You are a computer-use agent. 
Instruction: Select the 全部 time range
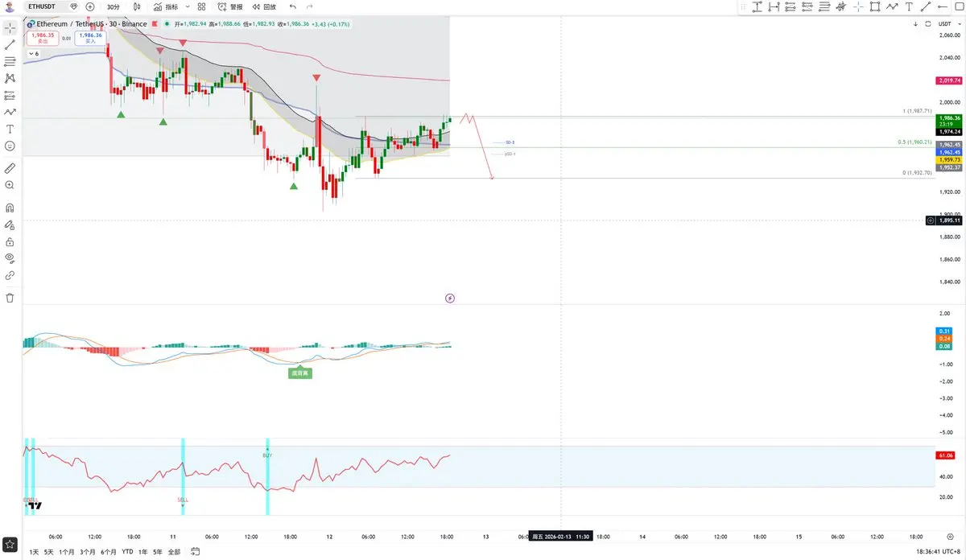tap(174, 552)
